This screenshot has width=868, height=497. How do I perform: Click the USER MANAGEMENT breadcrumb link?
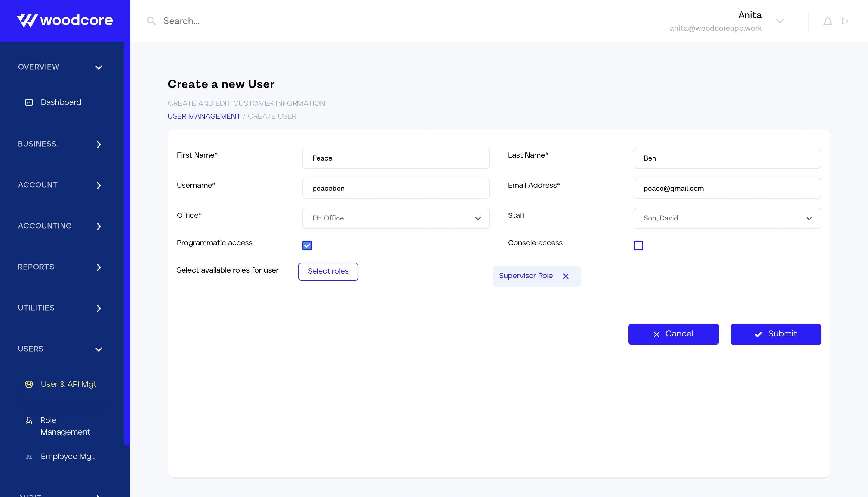point(204,116)
